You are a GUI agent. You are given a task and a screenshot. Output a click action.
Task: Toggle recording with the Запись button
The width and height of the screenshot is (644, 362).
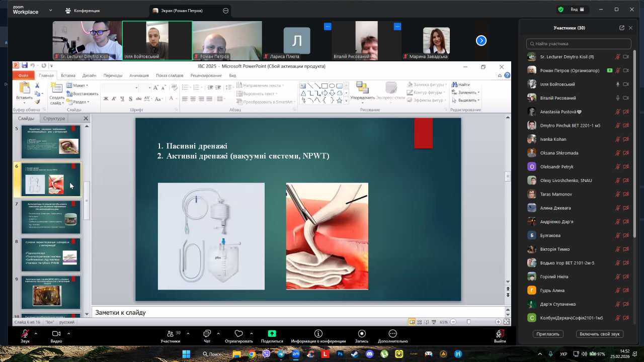(362, 334)
